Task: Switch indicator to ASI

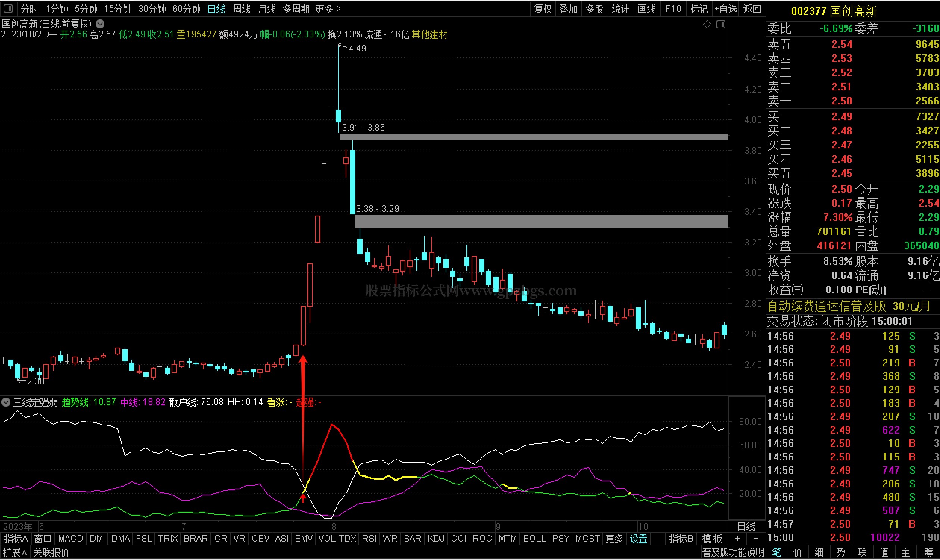Action: (x=282, y=539)
